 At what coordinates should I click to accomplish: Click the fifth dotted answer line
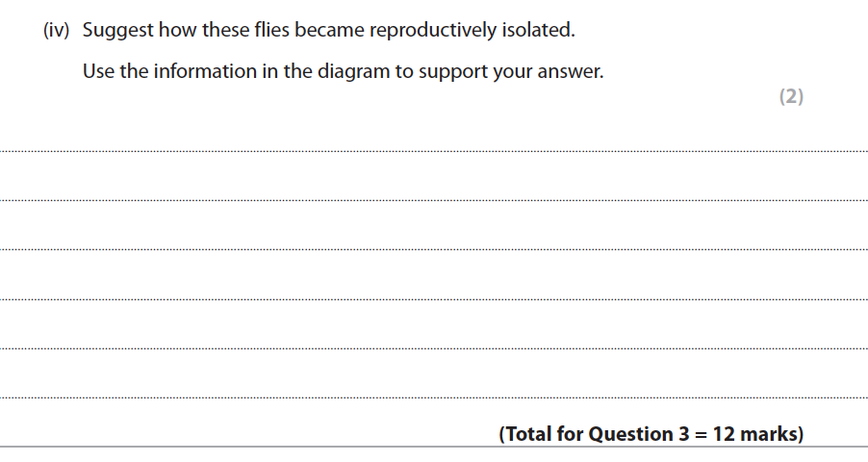pos(433,347)
